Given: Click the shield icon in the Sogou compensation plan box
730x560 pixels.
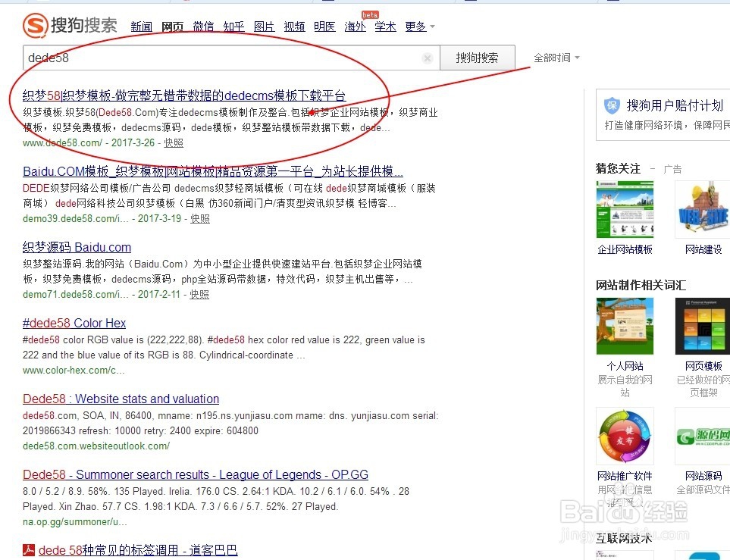Looking at the screenshot, I should (x=612, y=105).
